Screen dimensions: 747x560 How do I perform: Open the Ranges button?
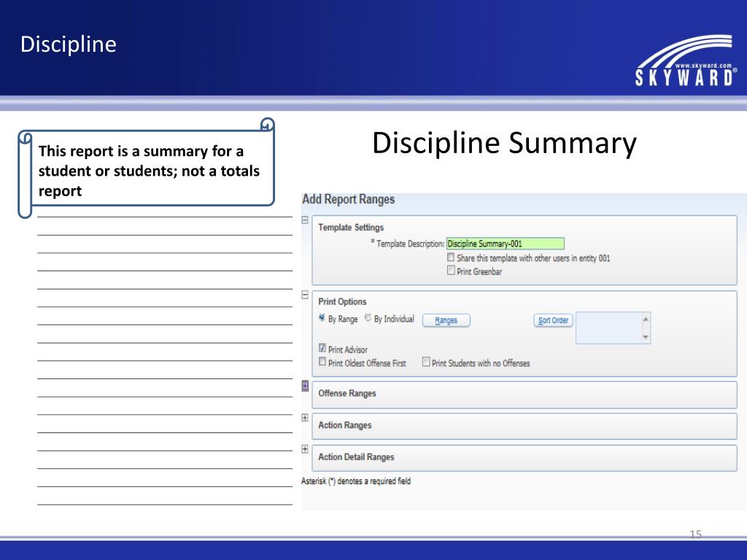(446, 320)
